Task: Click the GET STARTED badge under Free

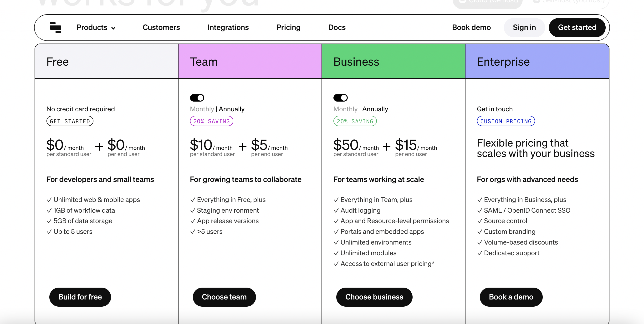Action: point(70,121)
